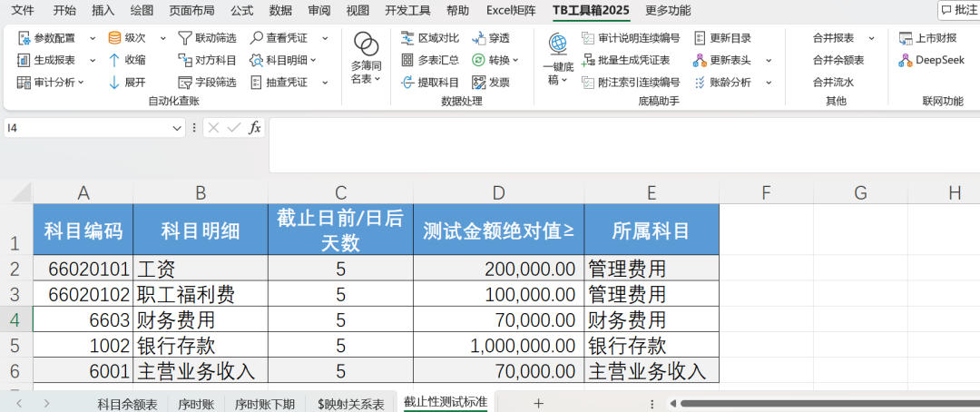Click the 多簿同名表 circles icon
The image size is (980, 412).
[367, 44]
